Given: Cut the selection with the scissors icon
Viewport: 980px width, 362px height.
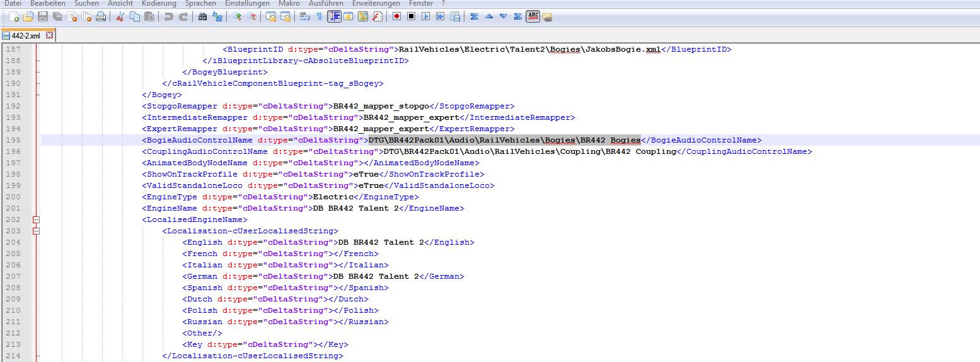Looking at the screenshot, I should (120, 16).
